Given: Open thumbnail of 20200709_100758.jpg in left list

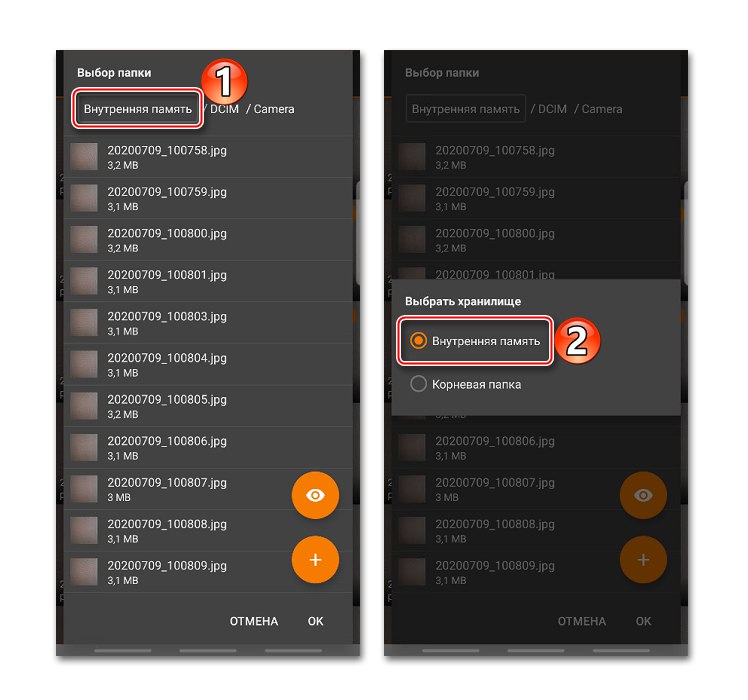Looking at the screenshot, I should click(x=84, y=157).
